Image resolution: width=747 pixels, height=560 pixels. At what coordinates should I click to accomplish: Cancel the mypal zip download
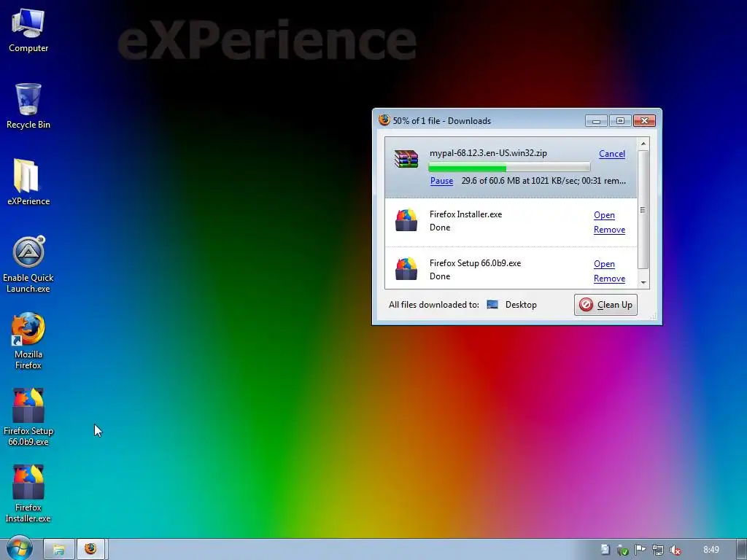coord(612,154)
